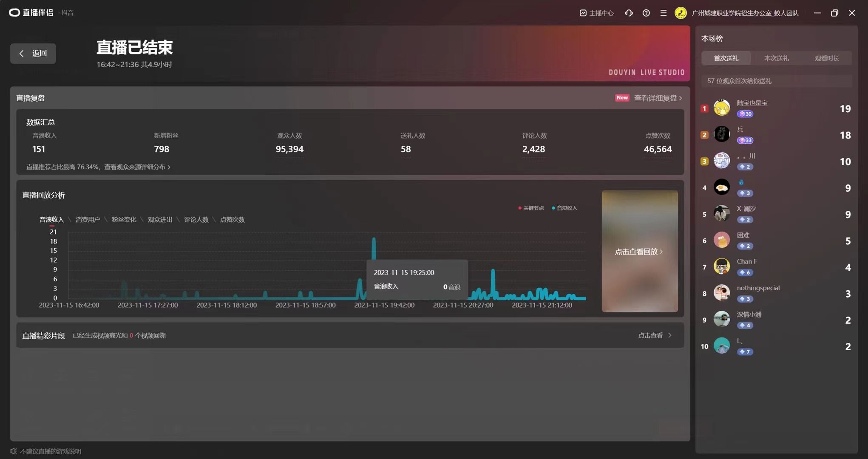This screenshot has height=459, width=868.
Task: Open the customer service headset icon
Action: pyautogui.click(x=629, y=13)
